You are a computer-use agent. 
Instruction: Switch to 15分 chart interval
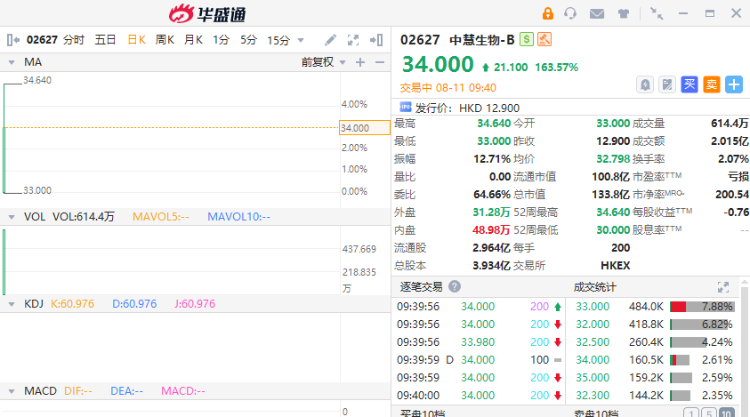[278, 40]
